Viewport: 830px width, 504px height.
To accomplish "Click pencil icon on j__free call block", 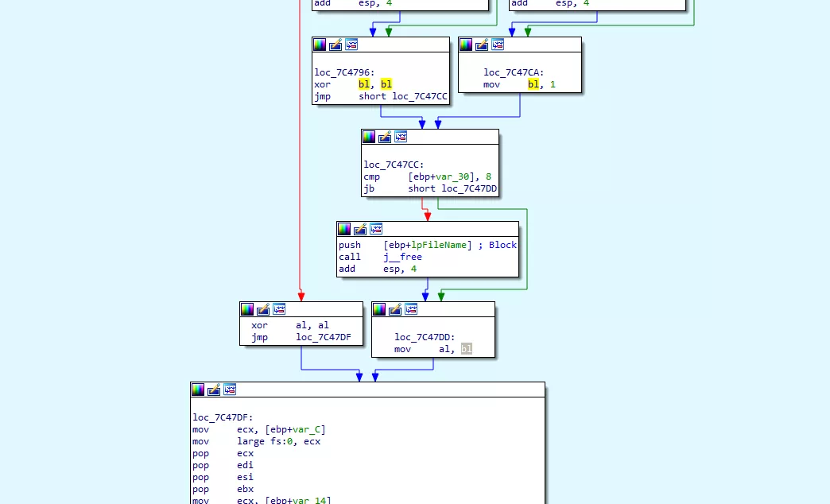I will (360, 229).
